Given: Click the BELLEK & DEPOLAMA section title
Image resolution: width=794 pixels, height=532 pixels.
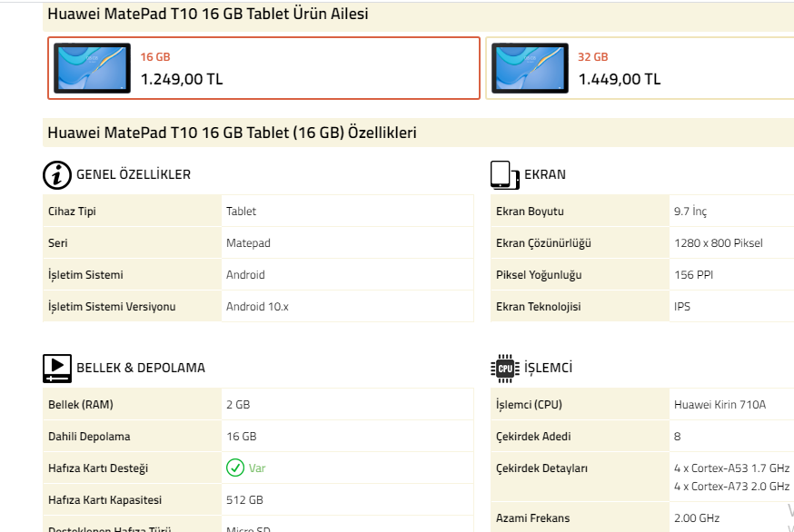Looking at the screenshot, I should pyautogui.click(x=141, y=368).
